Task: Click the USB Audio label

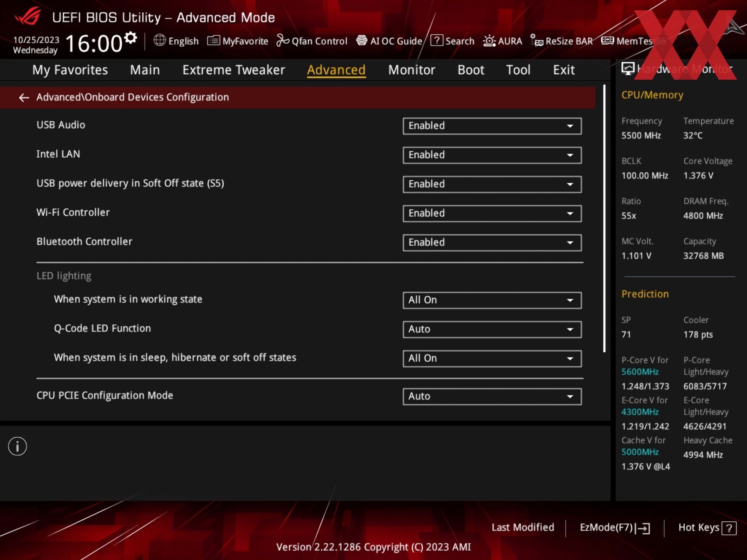Action: [61, 125]
